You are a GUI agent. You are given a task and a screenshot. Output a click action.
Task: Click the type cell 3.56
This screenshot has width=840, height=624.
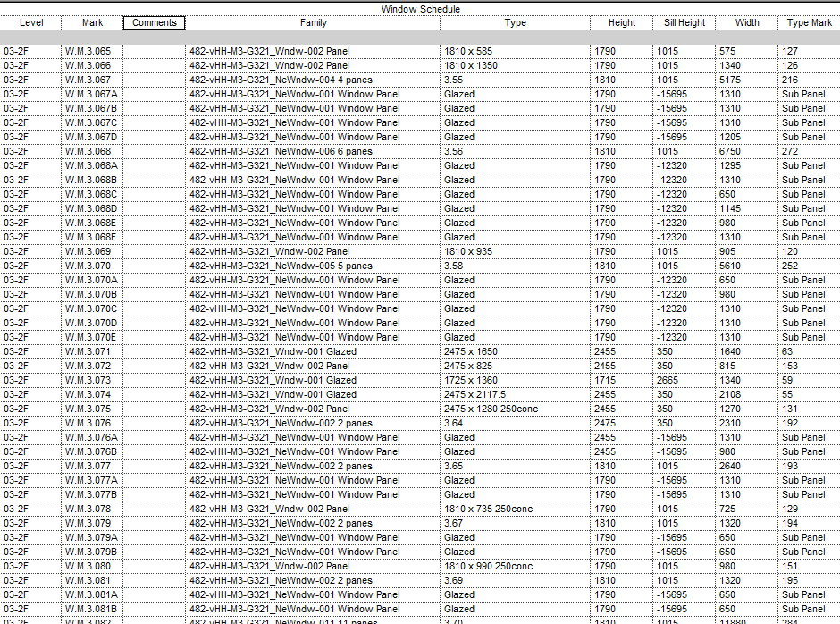516,151
